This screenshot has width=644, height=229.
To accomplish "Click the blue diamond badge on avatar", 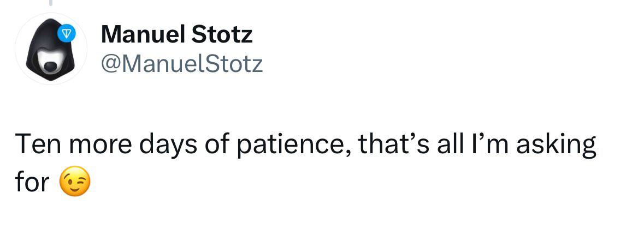I will (x=65, y=34).
